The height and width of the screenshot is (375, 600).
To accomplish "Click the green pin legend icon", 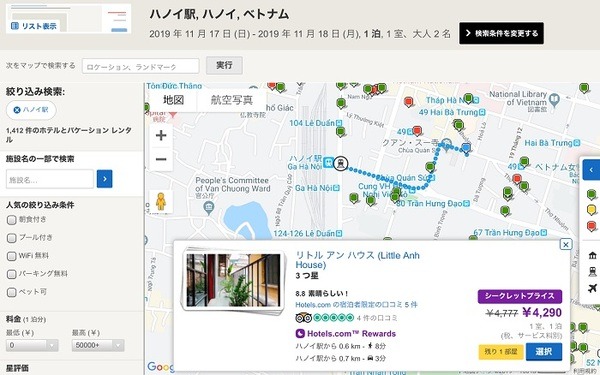I will pos(592,194).
